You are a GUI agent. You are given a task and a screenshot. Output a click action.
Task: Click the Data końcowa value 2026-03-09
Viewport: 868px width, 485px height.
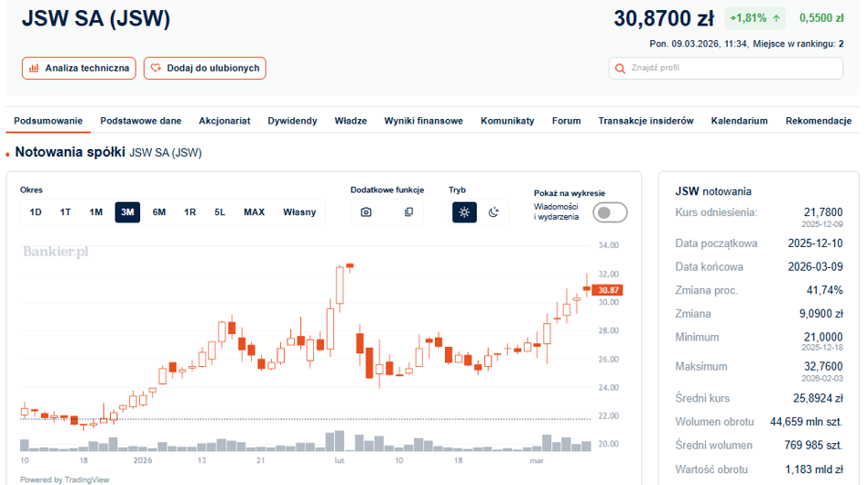click(x=816, y=267)
